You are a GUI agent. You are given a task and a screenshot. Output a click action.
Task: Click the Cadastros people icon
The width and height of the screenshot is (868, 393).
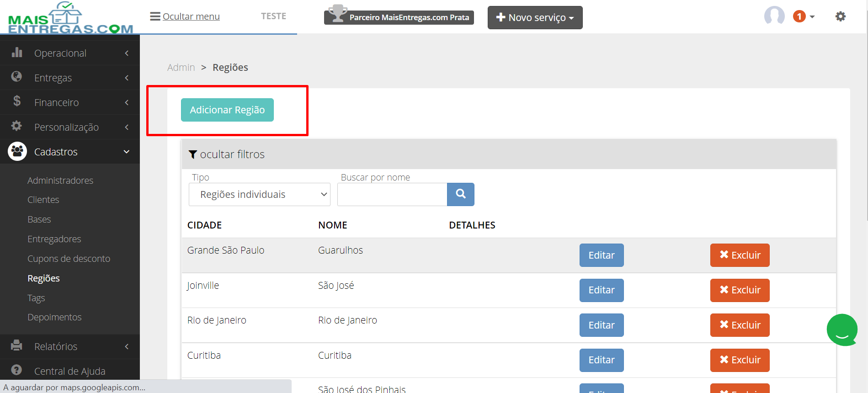point(17,151)
